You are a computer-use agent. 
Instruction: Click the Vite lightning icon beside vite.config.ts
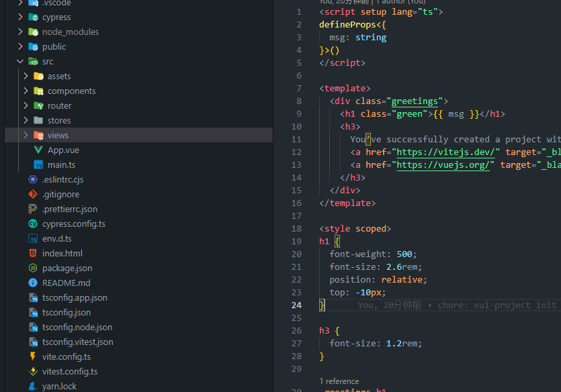[x=33, y=356]
